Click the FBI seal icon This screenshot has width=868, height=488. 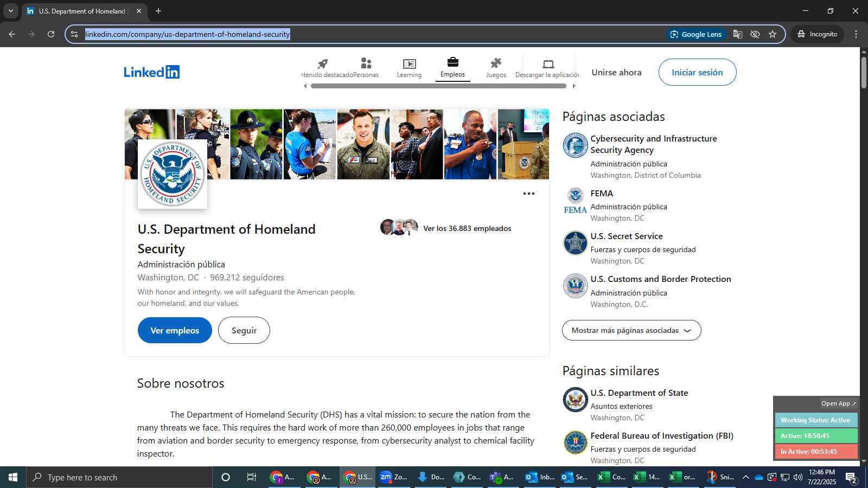pos(576,442)
